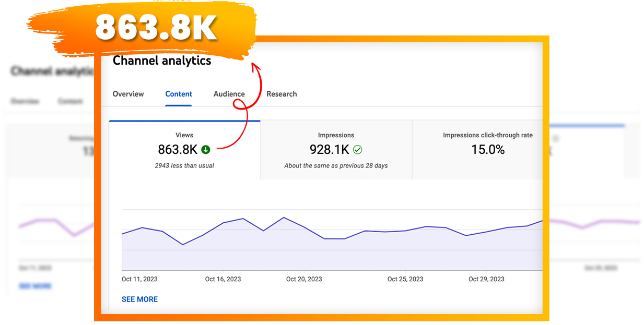Click the Oct 11, 2023 label on the sharp chart

tap(139, 279)
